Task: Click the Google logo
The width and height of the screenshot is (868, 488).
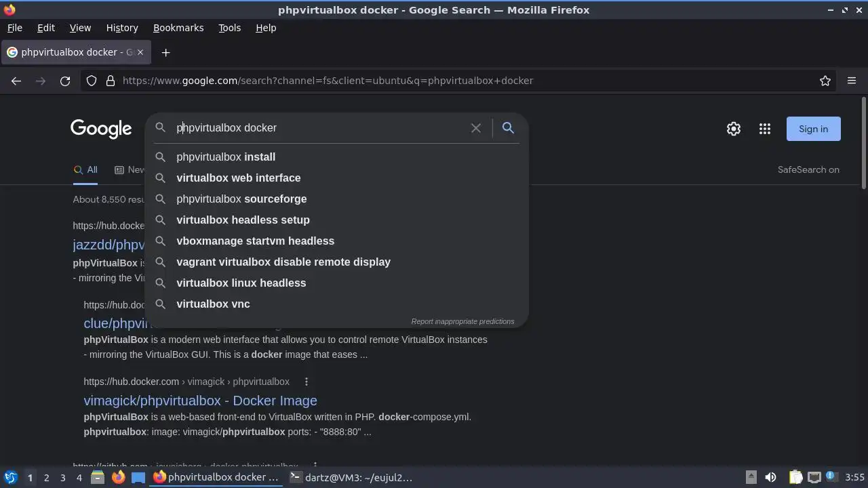Action: [101, 129]
